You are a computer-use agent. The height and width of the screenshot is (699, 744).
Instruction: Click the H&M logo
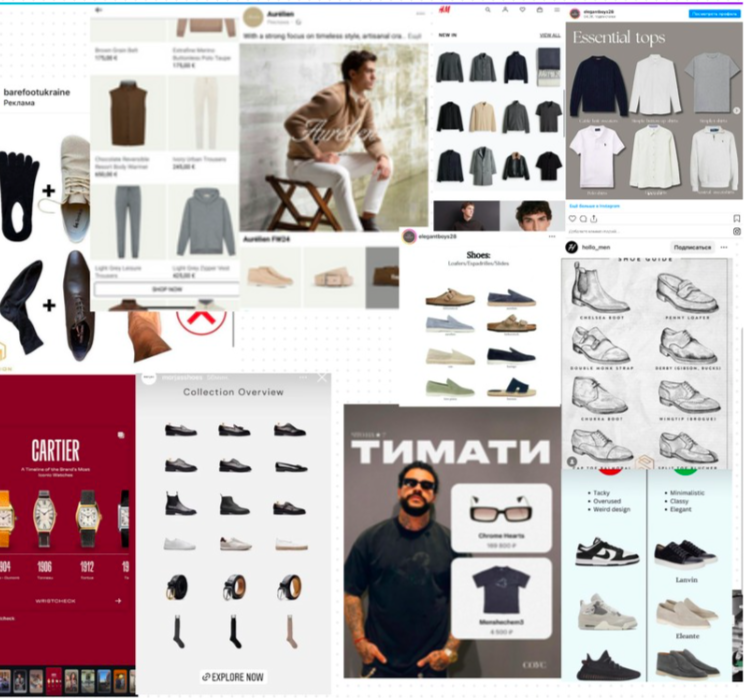(x=445, y=10)
